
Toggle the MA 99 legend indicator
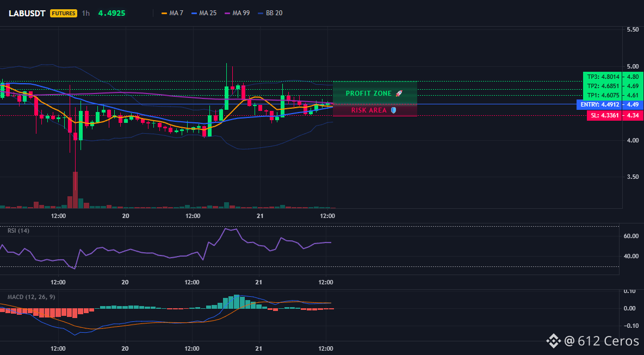click(227, 13)
